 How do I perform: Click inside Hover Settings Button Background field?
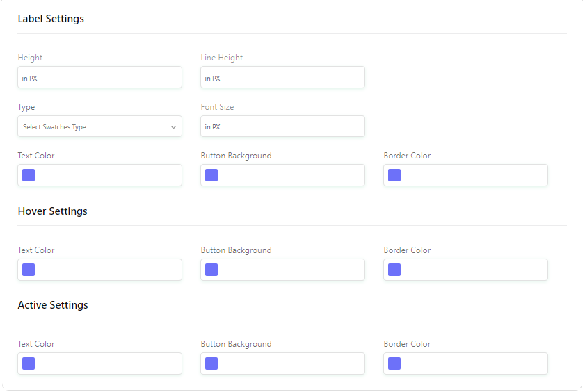(282, 270)
